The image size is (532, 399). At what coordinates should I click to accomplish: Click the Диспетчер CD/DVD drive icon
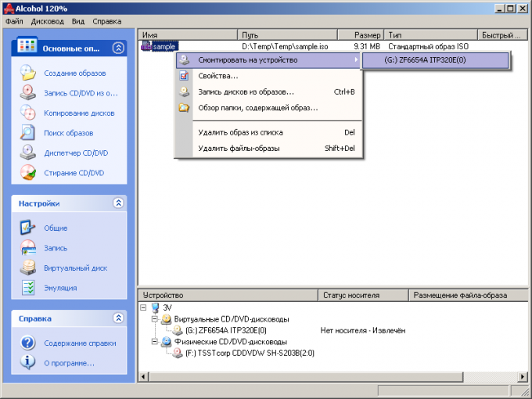pyautogui.click(x=28, y=153)
